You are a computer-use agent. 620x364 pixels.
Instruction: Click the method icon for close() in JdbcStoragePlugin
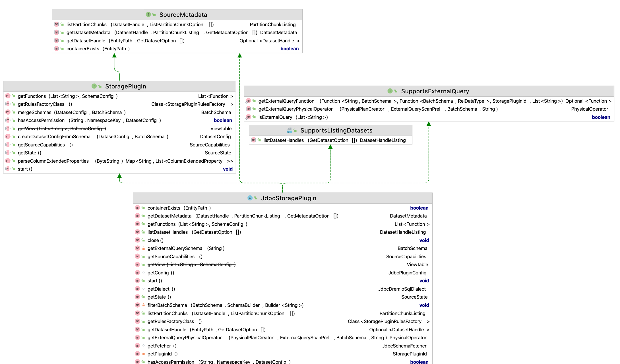138,240
